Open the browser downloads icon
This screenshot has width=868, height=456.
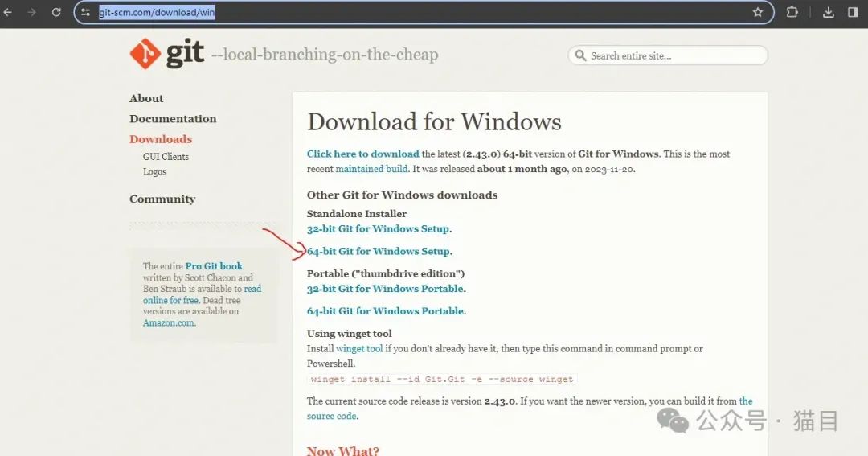828,12
